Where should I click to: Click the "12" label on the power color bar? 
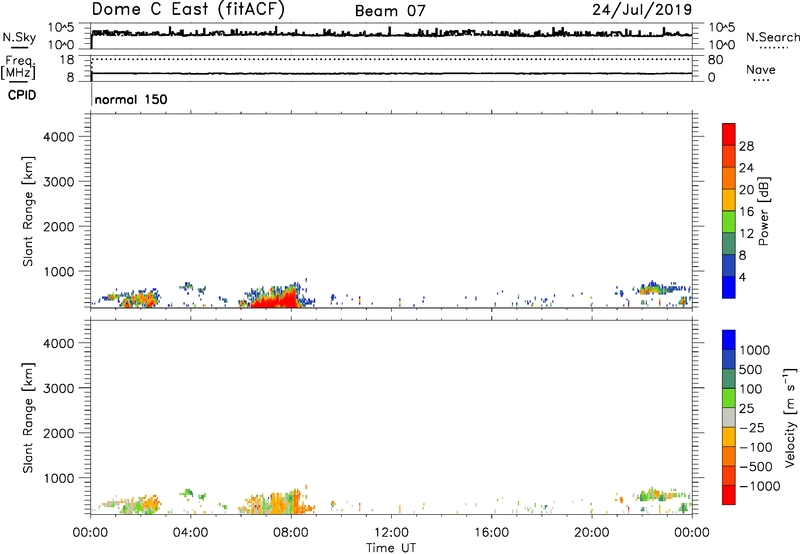[x=746, y=234]
